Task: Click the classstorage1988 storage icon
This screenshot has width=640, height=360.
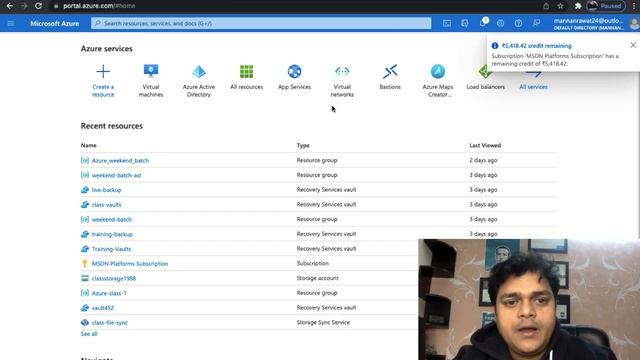Action: coord(84,278)
